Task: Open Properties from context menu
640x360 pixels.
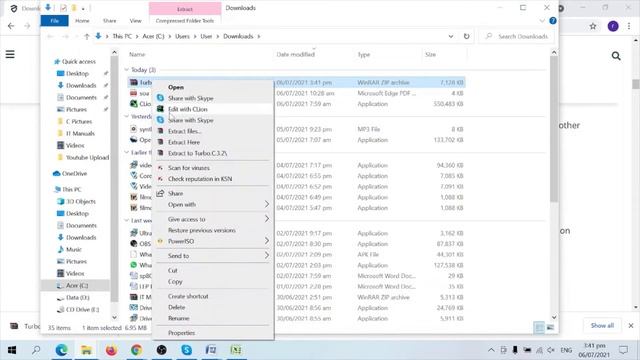Action: (181, 333)
